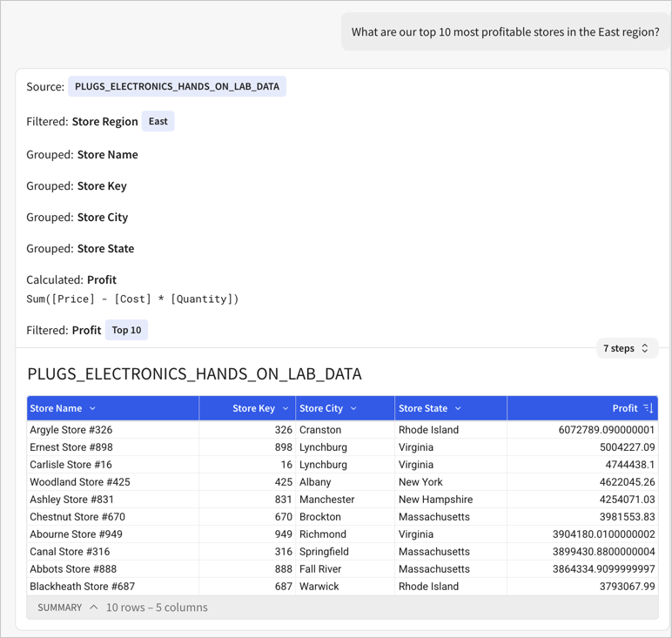Screen dimensions: 672x638
Task: Click the East filter value chip
Action: pyautogui.click(x=158, y=121)
